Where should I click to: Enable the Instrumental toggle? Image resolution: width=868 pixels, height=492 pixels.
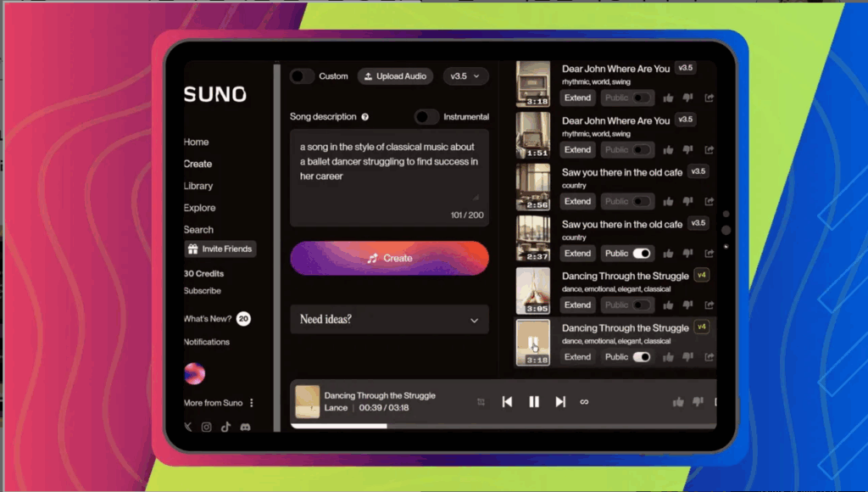(426, 117)
